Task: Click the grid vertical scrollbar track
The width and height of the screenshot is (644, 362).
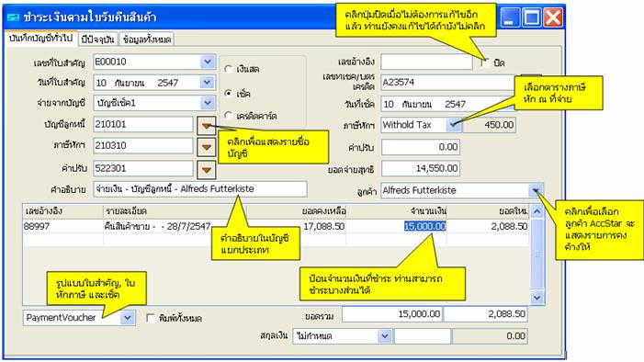Action: tap(537, 255)
